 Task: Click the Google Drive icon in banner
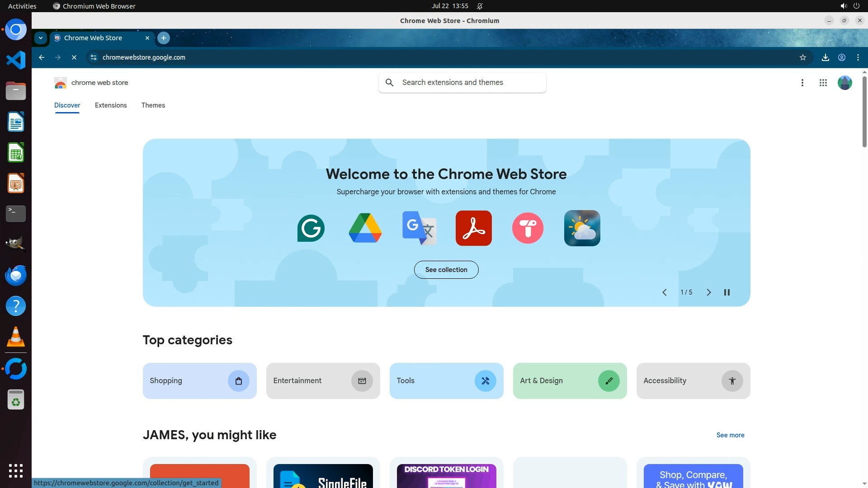point(365,228)
